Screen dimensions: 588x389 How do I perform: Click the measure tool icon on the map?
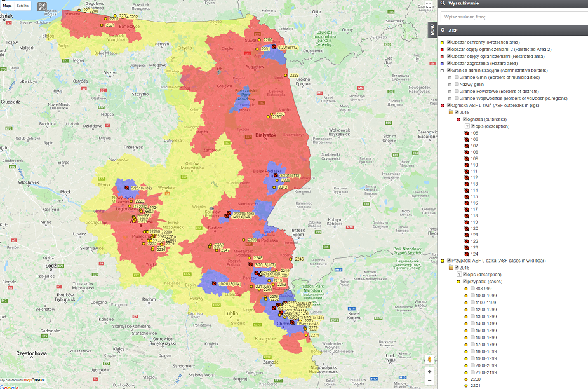tap(41, 6)
